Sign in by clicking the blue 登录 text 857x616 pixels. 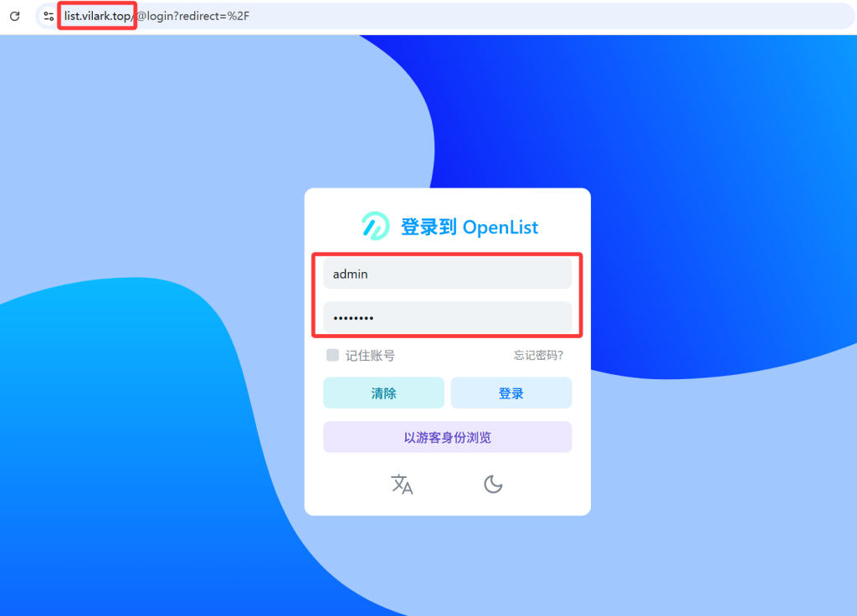[511, 393]
